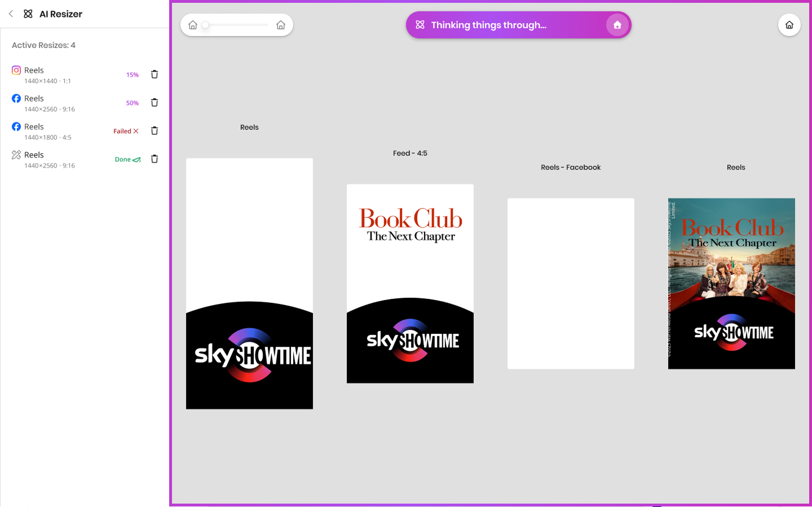The image size is (812, 507).
Task: Click the Facebook icon of the 50% Reels row
Action: coord(16,99)
